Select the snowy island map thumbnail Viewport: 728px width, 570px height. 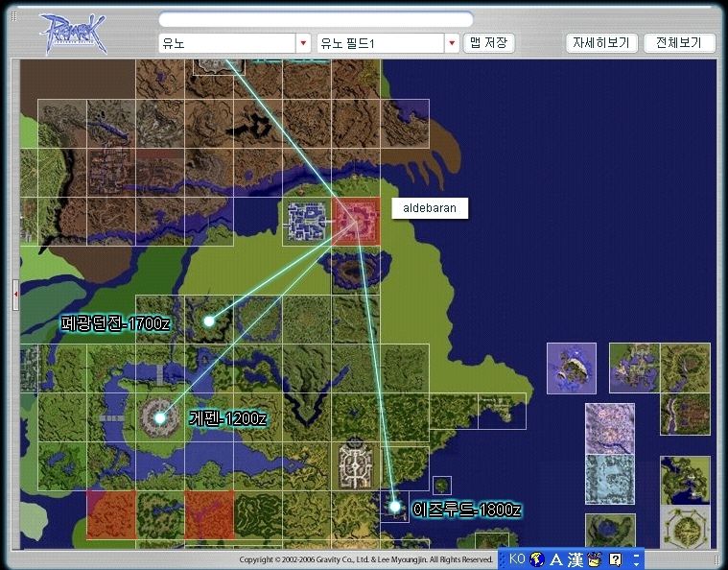(572, 368)
